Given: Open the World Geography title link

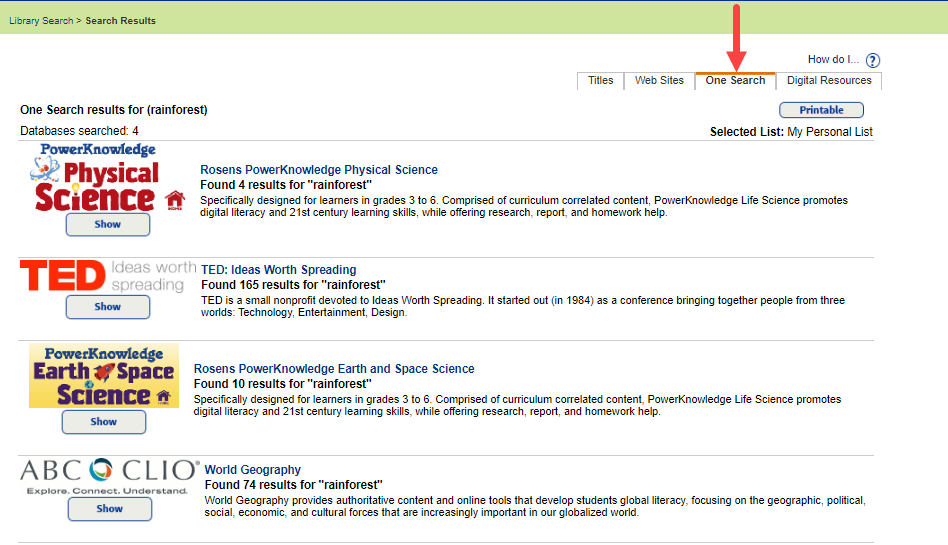Looking at the screenshot, I should [x=252, y=470].
